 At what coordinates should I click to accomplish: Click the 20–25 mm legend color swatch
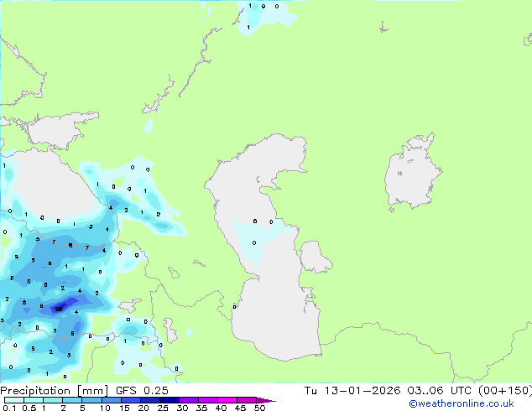click(150, 400)
